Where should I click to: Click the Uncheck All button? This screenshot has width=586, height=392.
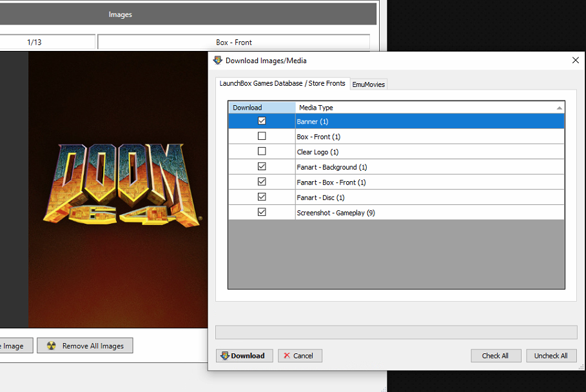click(551, 356)
